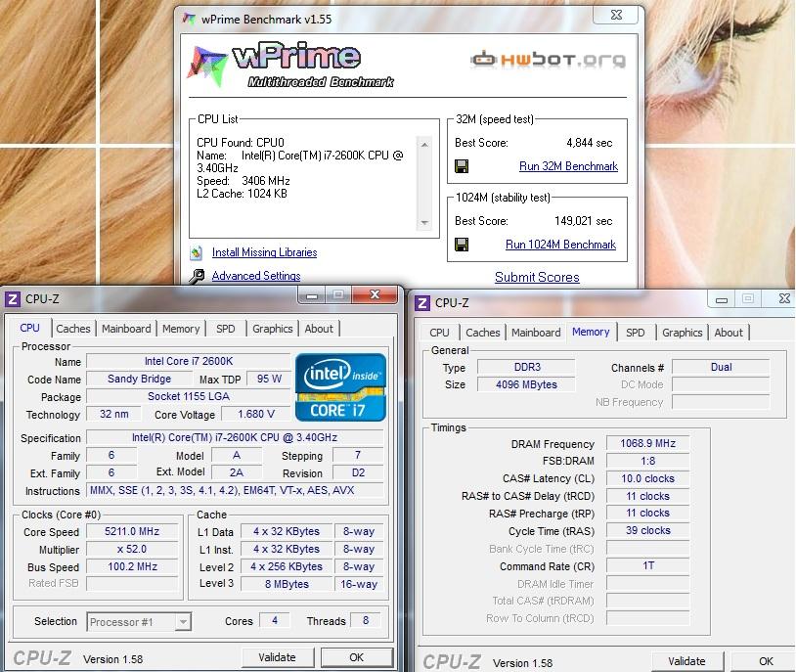Switch to Caches tab in left CPU-Z
This screenshot has width=796, height=672.
pos(73,329)
